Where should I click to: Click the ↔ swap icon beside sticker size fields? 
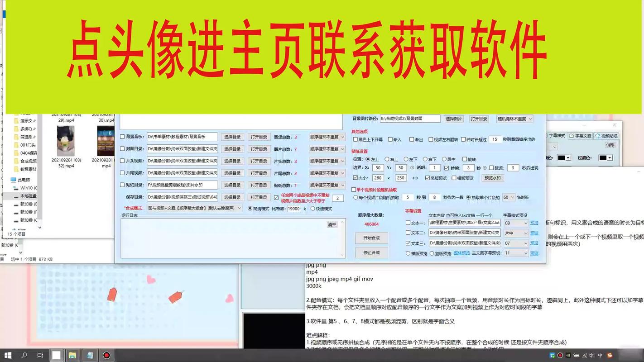click(415, 178)
